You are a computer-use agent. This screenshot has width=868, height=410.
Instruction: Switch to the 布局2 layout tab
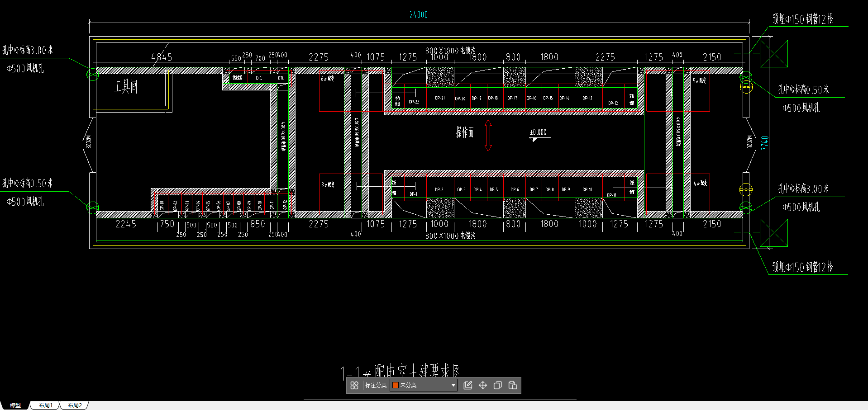coord(75,405)
